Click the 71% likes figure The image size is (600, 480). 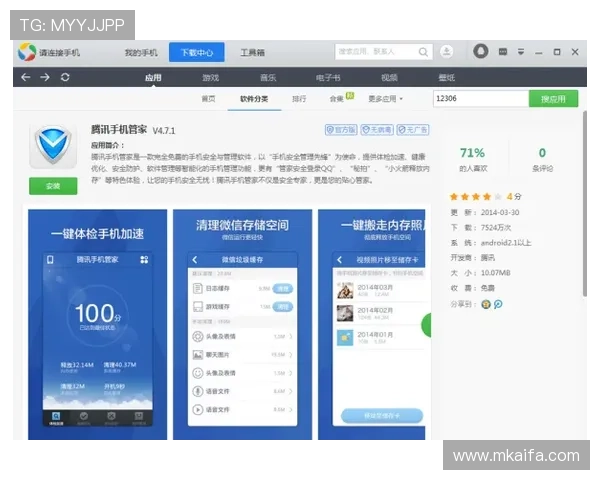point(473,153)
